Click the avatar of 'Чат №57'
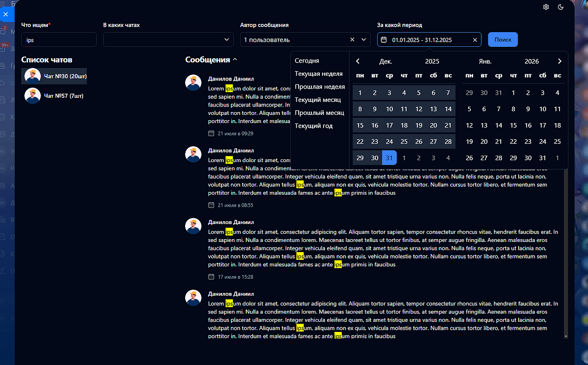 [33, 96]
